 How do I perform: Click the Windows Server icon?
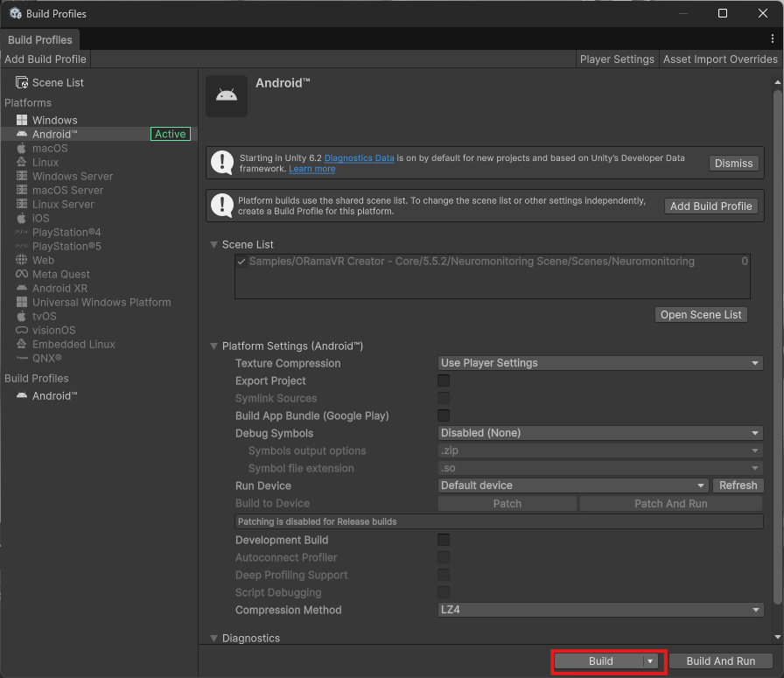pyautogui.click(x=22, y=176)
